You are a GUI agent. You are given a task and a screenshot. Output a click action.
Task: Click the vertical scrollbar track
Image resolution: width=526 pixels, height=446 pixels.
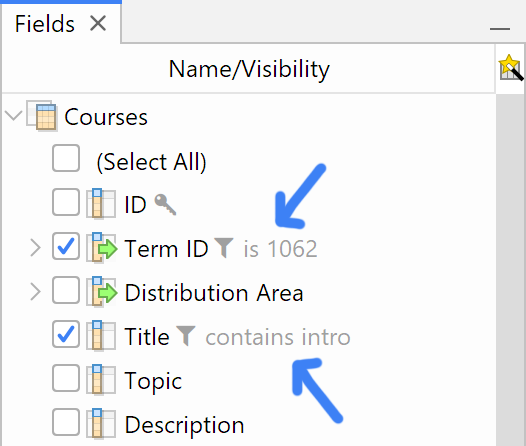pos(511,268)
